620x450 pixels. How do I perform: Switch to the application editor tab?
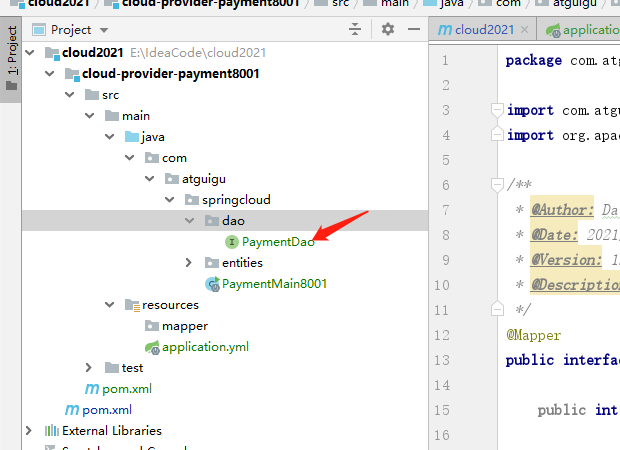pyautogui.click(x=591, y=30)
